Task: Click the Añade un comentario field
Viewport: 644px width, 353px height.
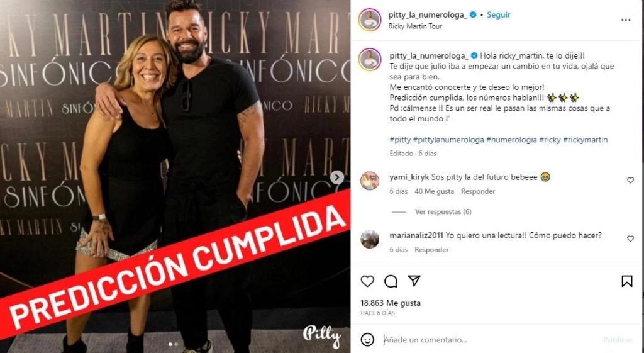Action: (x=489, y=339)
